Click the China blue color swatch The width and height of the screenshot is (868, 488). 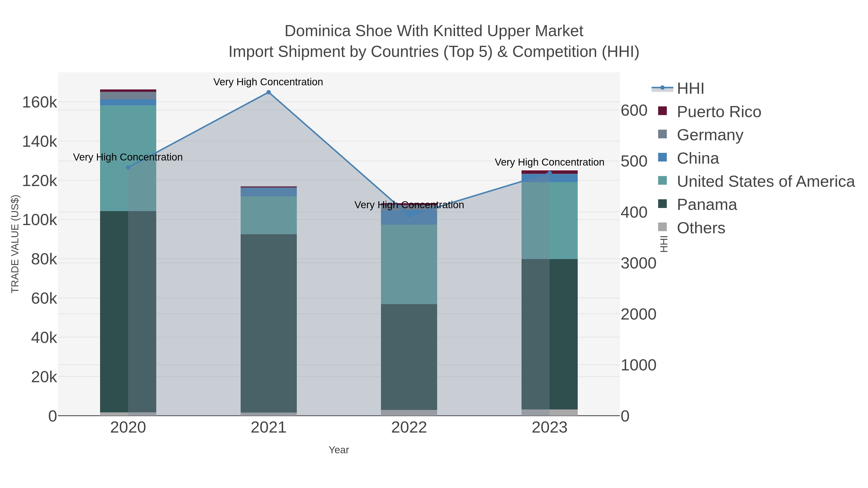pyautogui.click(x=663, y=157)
